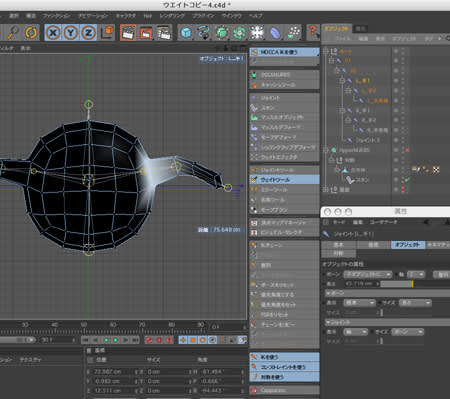
Task: Collapse the L_腕1 joint in tree
Action: (x=342, y=81)
